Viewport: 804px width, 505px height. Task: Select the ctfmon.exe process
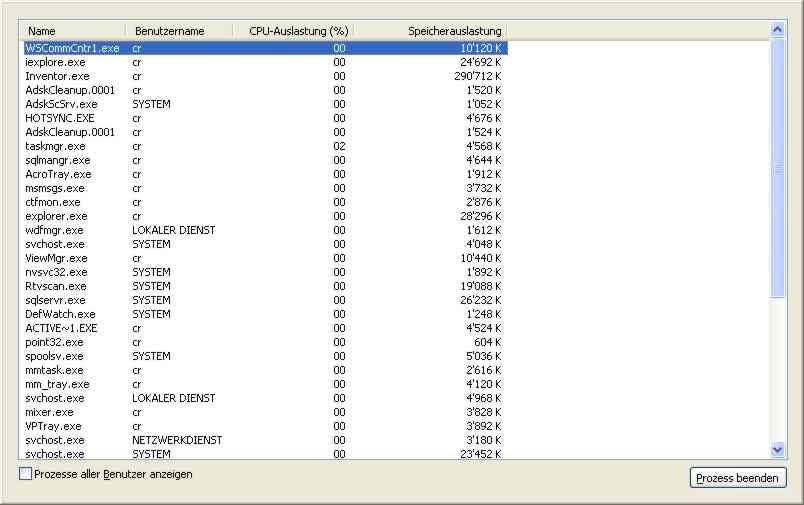tap(265, 202)
